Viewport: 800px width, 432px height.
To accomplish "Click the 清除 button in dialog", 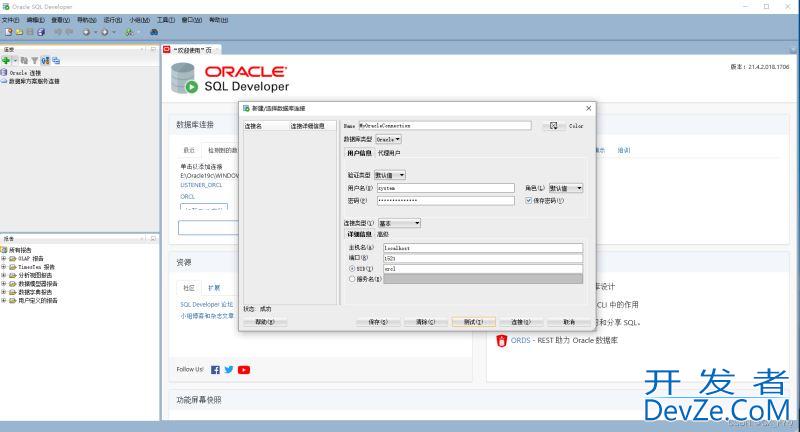I will tap(426, 322).
